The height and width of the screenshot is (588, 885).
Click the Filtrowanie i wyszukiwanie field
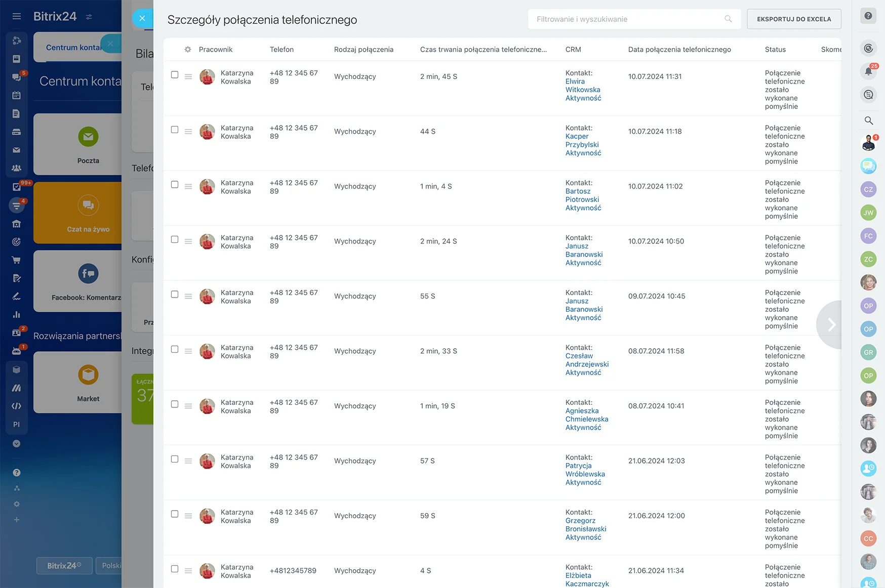(x=628, y=19)
